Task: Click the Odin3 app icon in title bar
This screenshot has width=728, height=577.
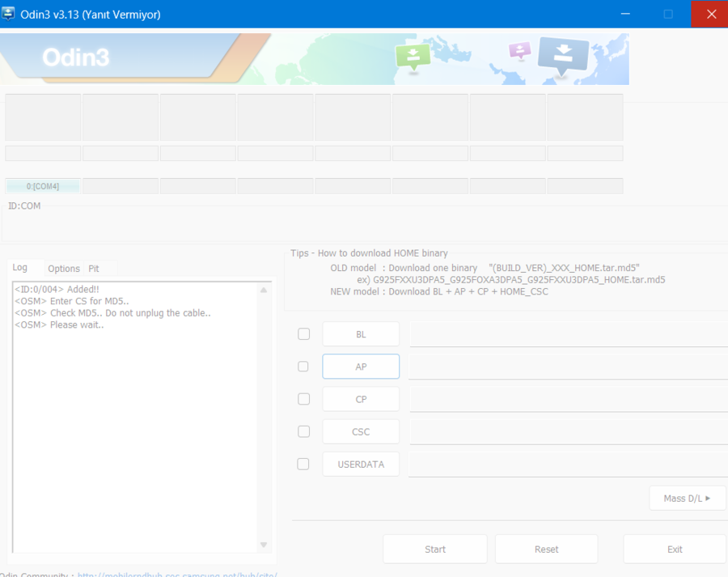Action: pyautogui.click(x=8, y=14)
